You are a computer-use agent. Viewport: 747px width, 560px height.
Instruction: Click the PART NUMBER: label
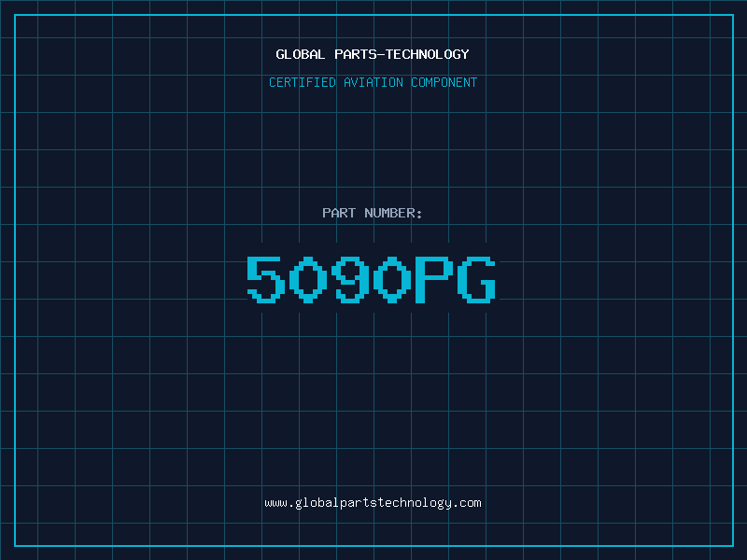[373, 213]
